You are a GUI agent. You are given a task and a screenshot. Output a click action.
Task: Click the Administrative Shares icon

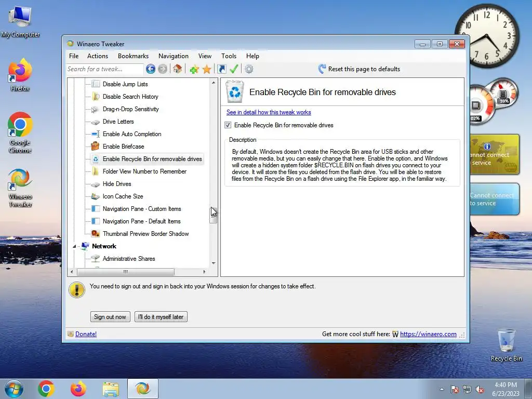coord(96,259)
